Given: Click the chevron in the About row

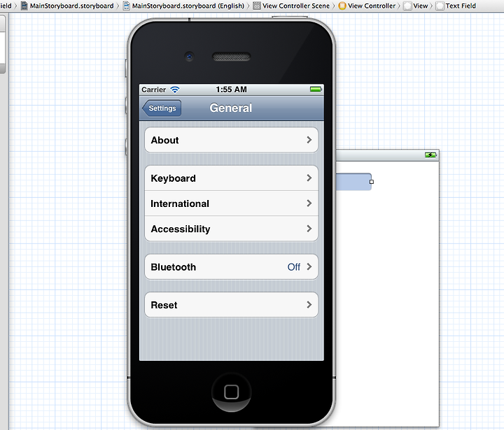Looking at the screenshot, I should 309,140.
